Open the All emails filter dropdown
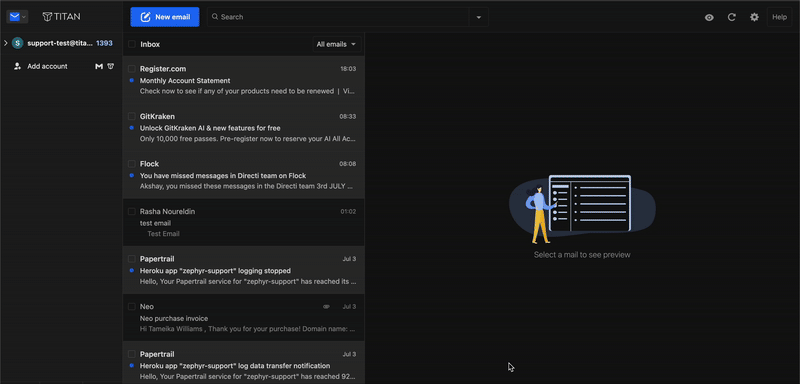The image size is (800, 384). 337,44
